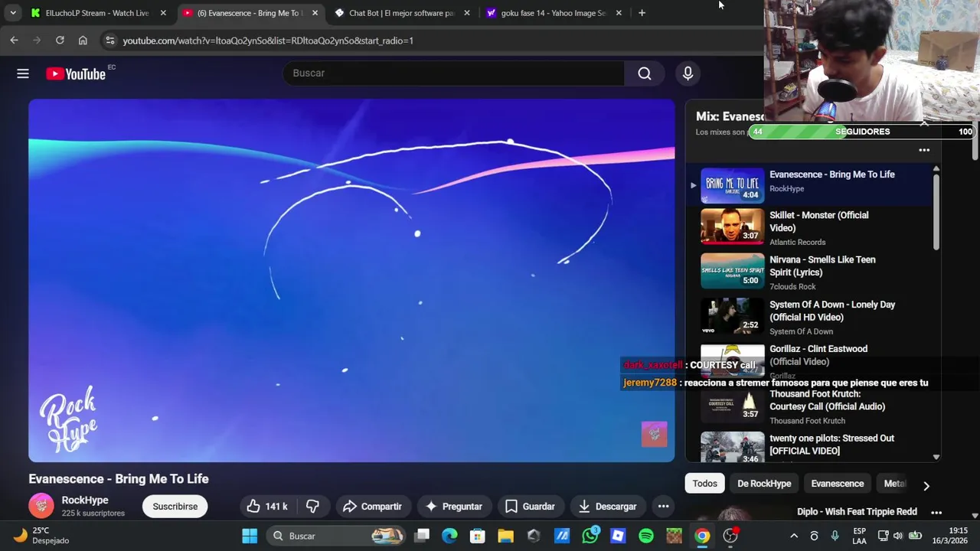Play System Of A Down Lonely Day
980x551 pixels.
pyautogui.click(x=809, y=317)
